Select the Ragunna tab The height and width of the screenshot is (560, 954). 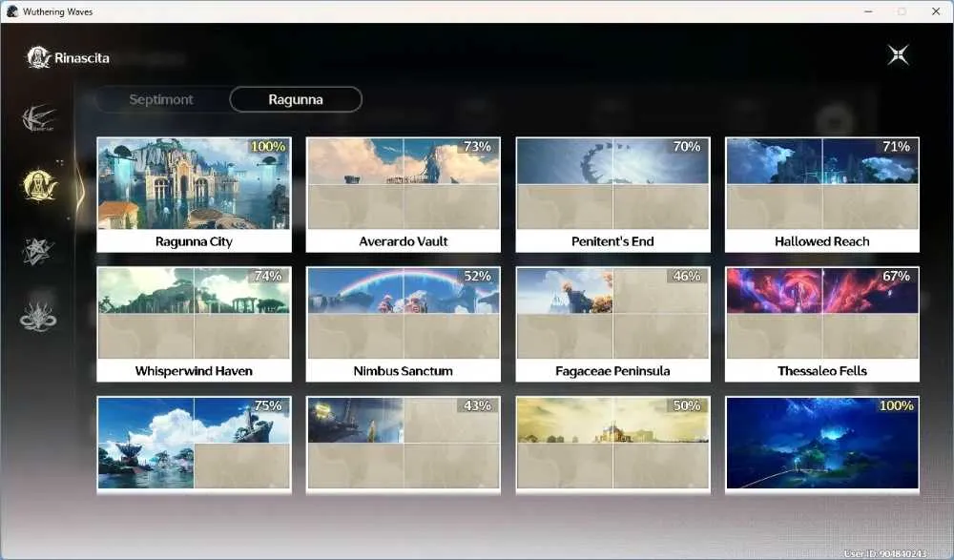[x=296, y=99]
